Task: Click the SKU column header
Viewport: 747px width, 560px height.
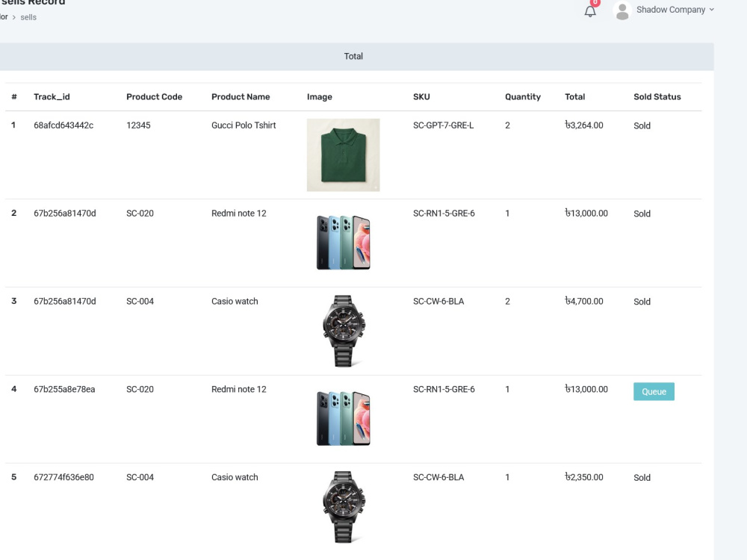Action: click(421, 96)
